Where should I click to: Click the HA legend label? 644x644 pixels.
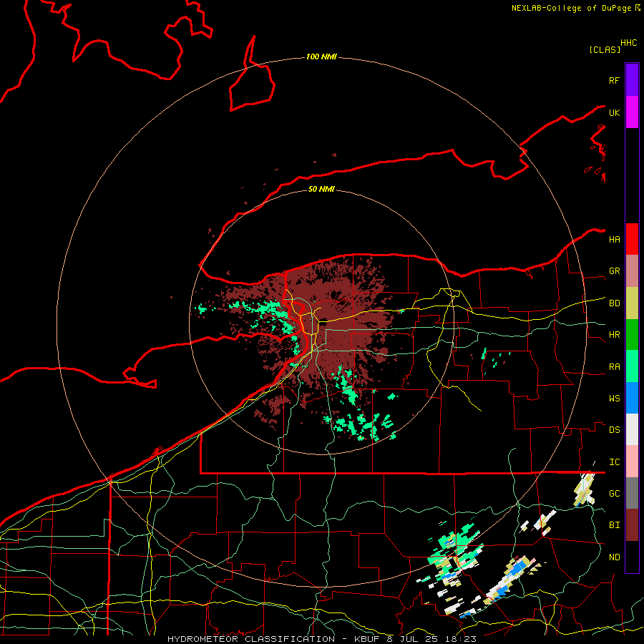click(x=614, y=239)
